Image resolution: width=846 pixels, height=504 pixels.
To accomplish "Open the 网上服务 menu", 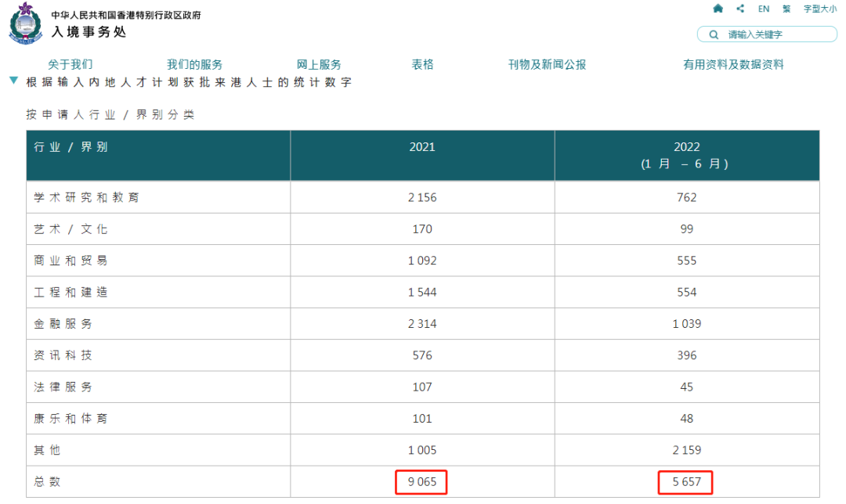I will pyautogui.click(x=319, y=65).
